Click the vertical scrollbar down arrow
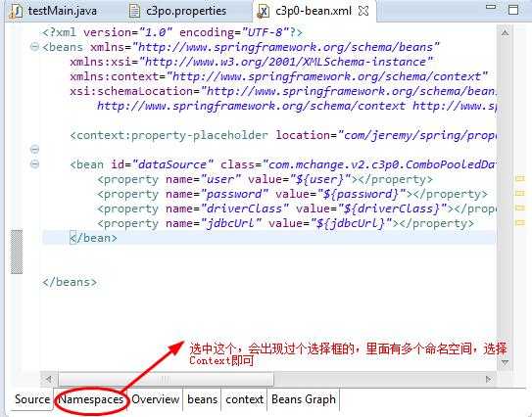The height and width of the screenshot is (417, 532). pos(505,363)
